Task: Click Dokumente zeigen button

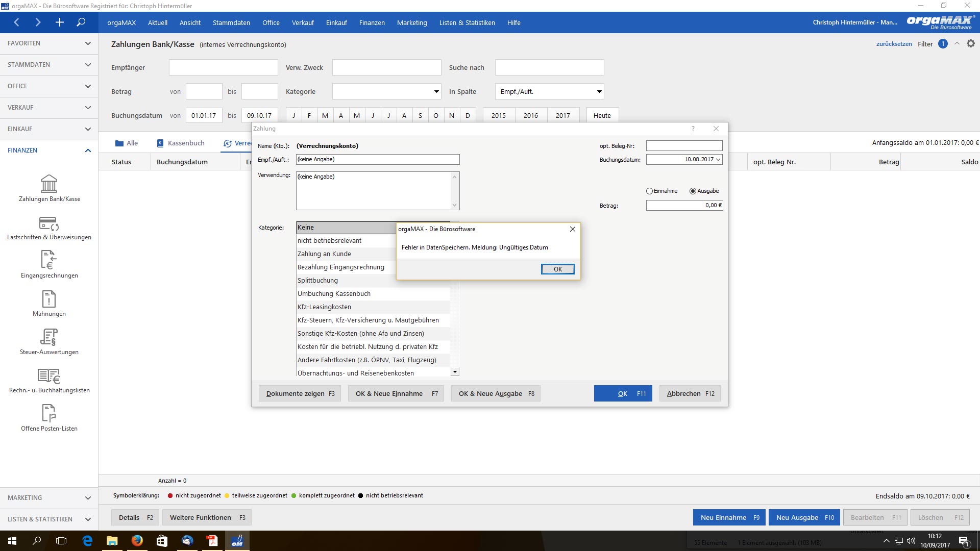Action: (x=300, y=393)
